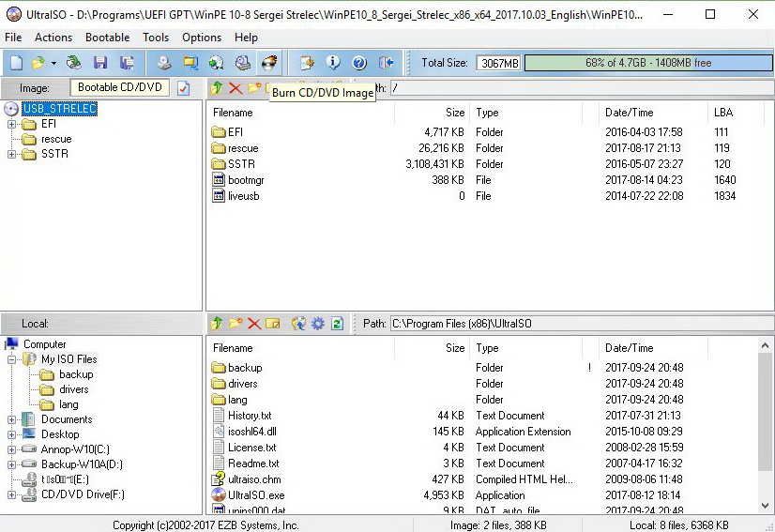
Task: Expand the SSTR folder in image tree
Action: tap(11, 154)
